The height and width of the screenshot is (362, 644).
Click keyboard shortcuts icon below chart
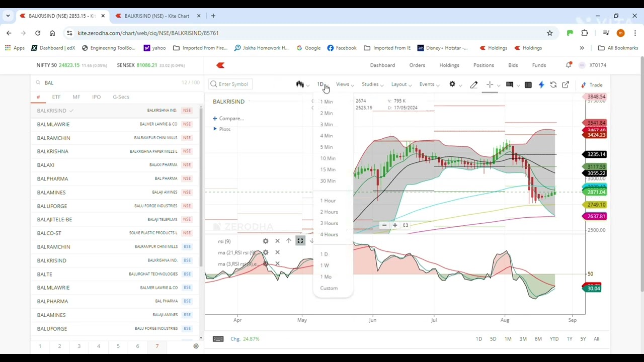tap(218, 339)
